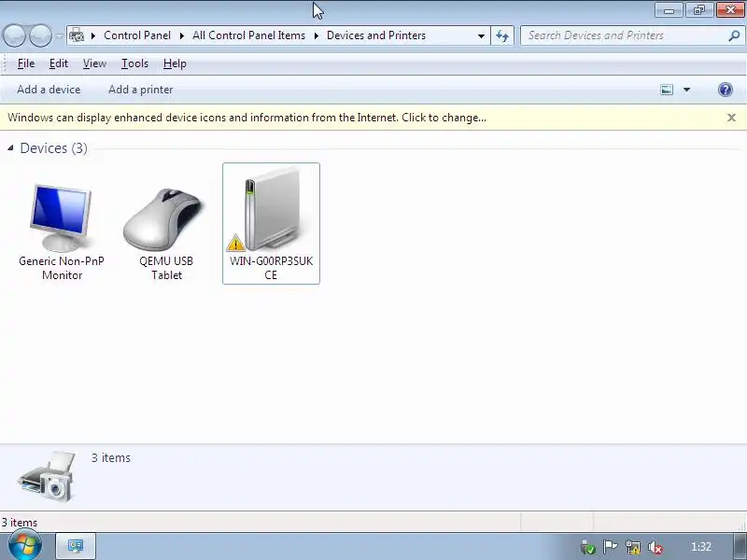Screen dimensions: 747x560
Task: Click the Devices and Printers address bar icon
Action: tap(77, 35)
